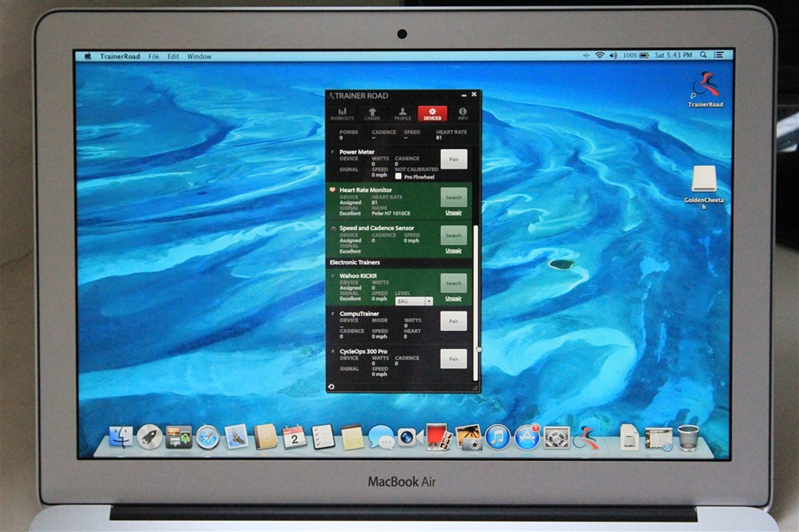Open Reminders from the Dock

tap(323, 437)
